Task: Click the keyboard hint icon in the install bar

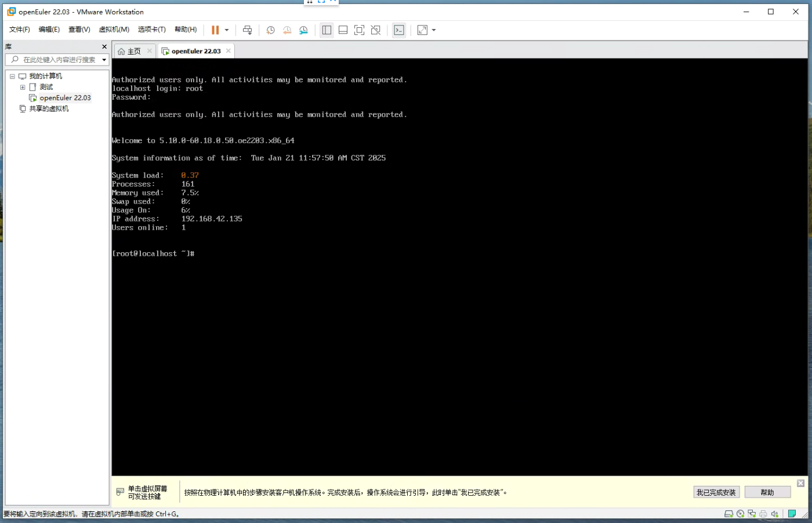Action: 120,492
